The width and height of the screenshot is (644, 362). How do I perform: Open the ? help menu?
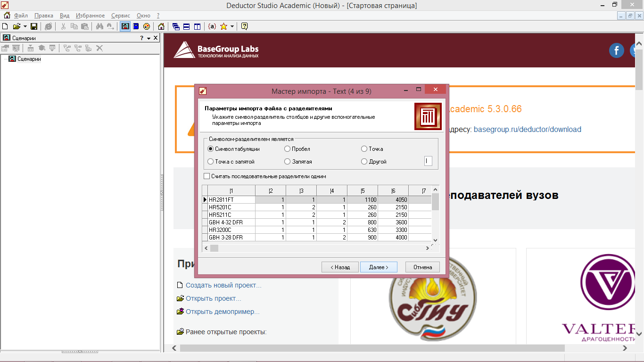point(158,16)
